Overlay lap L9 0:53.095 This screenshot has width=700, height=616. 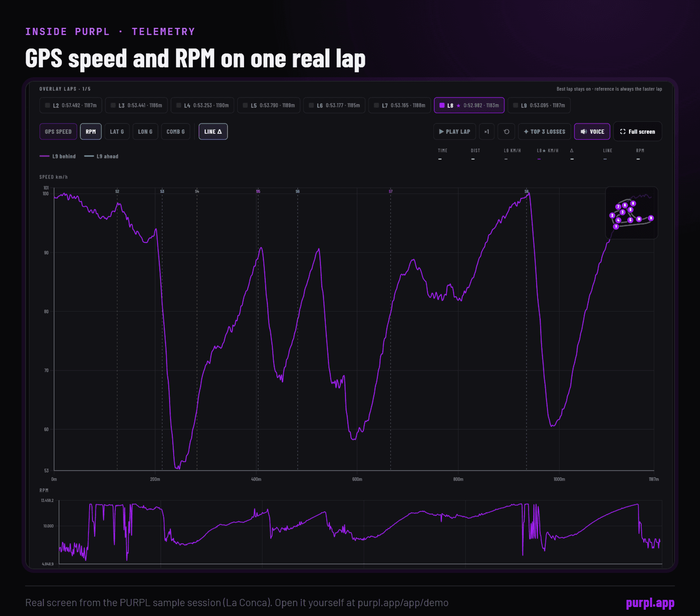(x=539, y=106)
